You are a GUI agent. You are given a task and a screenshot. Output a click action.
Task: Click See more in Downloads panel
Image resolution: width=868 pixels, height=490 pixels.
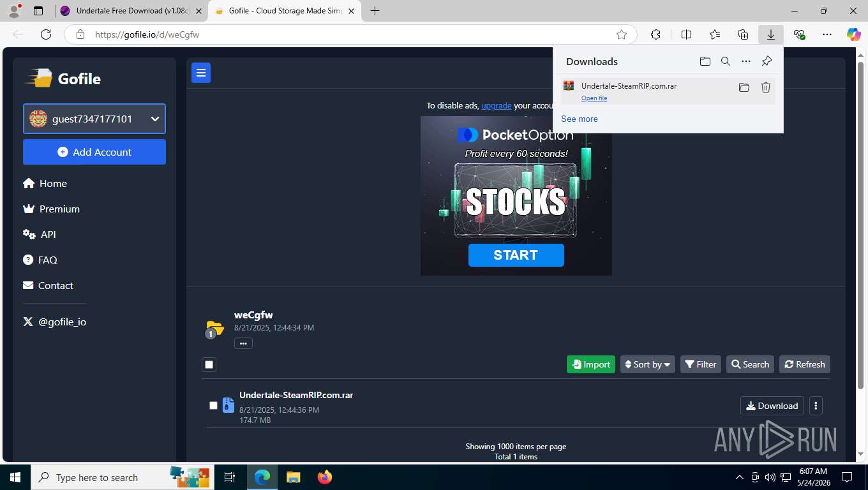pos(580,119)
